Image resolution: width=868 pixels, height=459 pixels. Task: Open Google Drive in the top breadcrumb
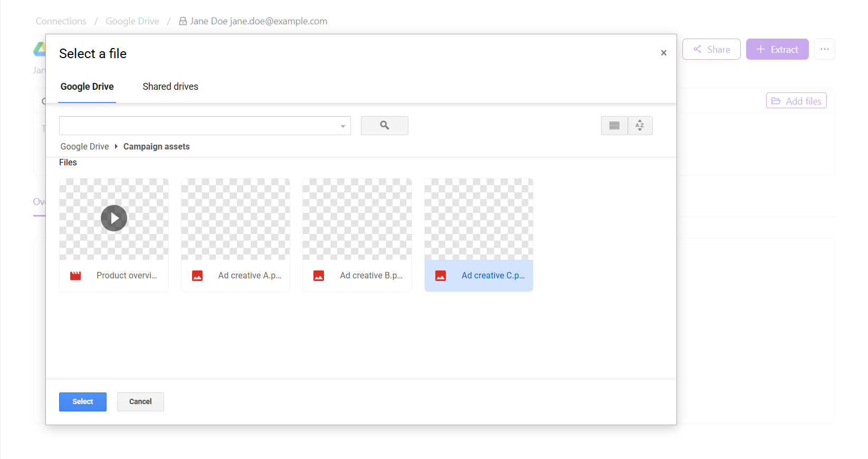click(x=132, y=21)
